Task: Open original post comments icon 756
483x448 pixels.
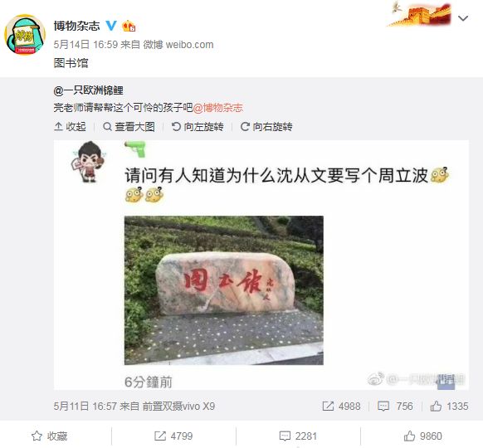Action: tap(395, 407)
